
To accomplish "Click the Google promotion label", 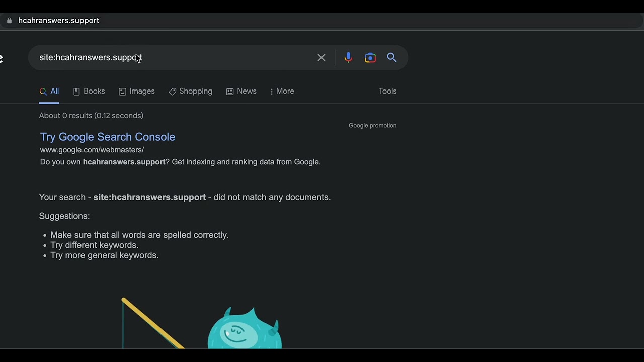I will (372, 125).
